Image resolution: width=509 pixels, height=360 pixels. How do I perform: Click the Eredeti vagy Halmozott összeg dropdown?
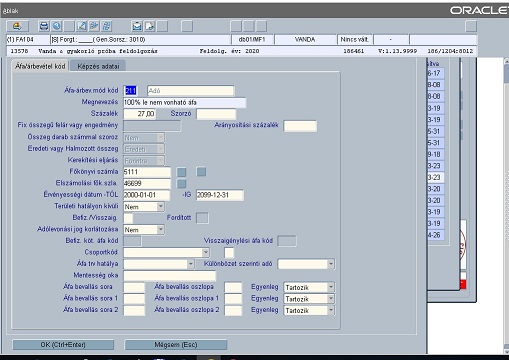144,149
